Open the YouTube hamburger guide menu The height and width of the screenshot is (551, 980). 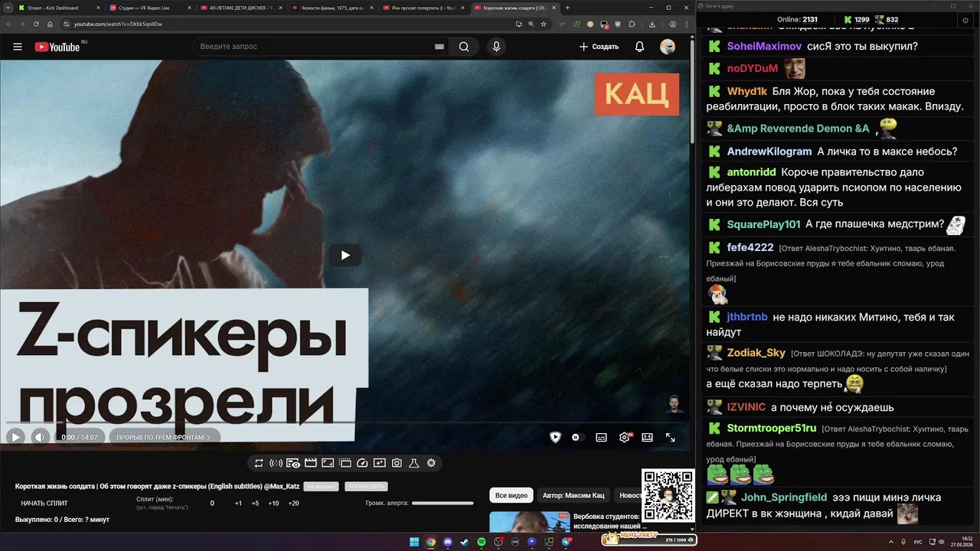pyautogui.click(x=17, y=47)
